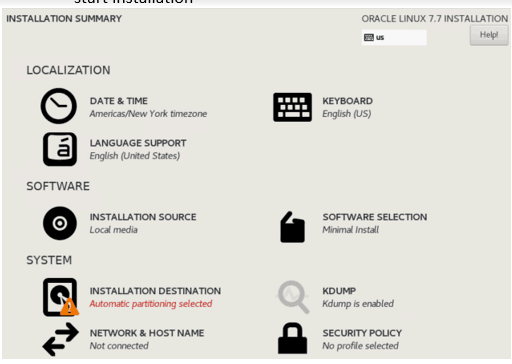Click the SOFTWARE section heading
The image size is (512, 364).
coord(58,186)
